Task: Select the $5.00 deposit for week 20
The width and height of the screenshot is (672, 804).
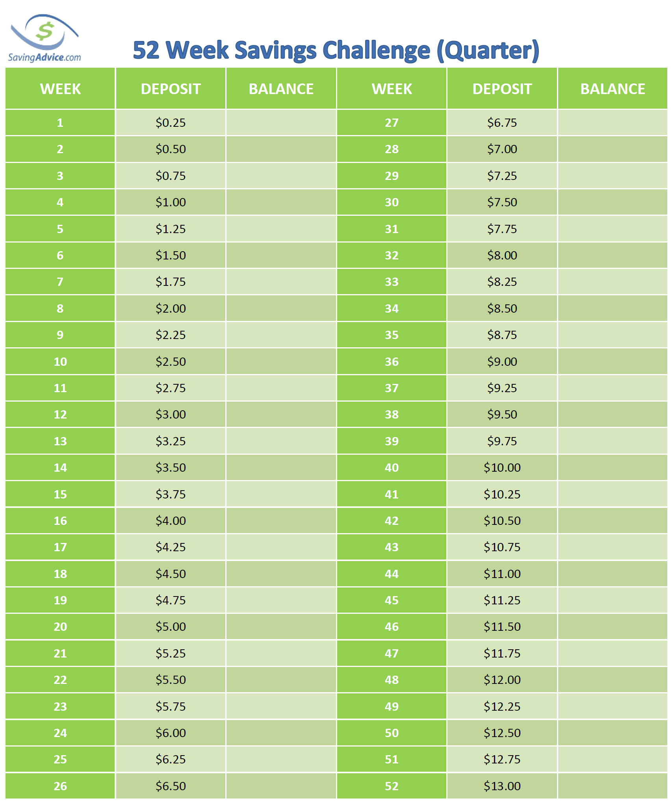Action: pyautogui.click(x=171, y=626)
